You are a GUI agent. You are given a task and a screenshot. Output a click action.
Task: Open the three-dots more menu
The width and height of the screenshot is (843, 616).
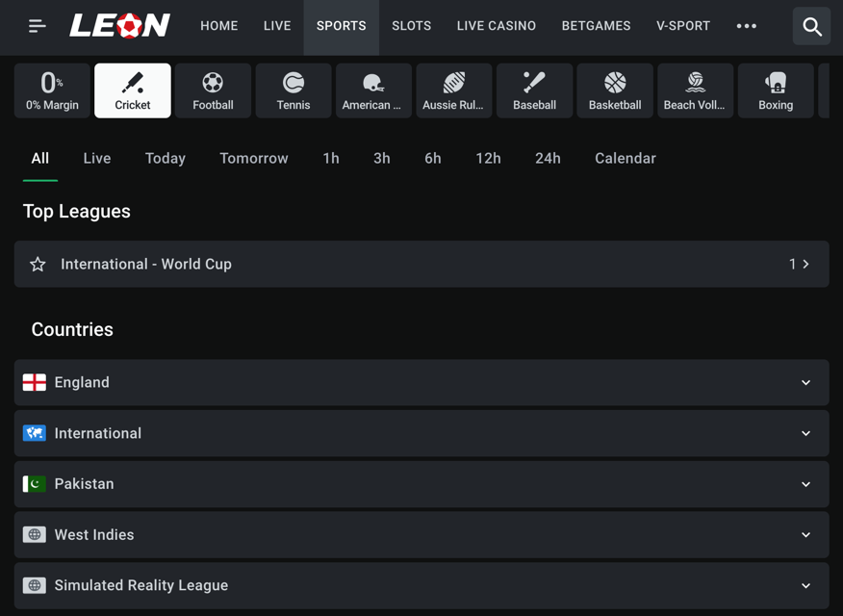[746, 26]
